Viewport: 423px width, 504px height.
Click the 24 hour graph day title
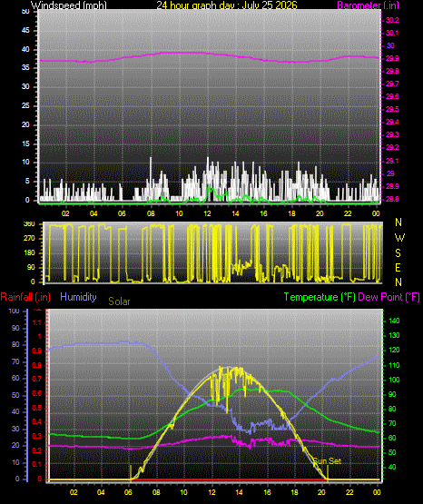coord(227,5)
